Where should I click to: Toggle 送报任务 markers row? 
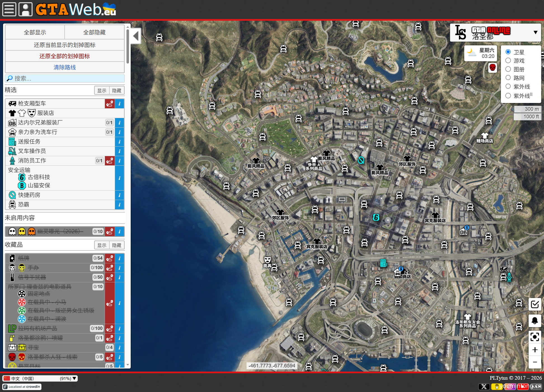[x=60, y=142]
